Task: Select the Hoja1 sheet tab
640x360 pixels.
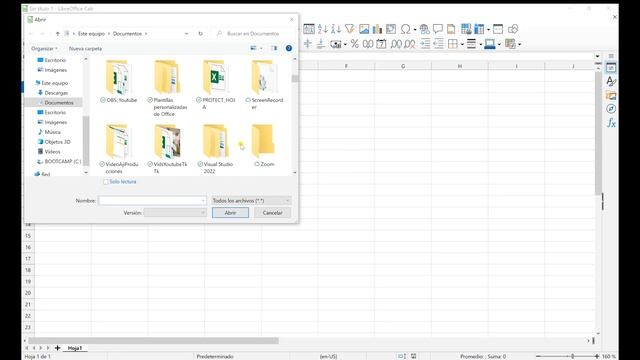Action: point(75,348)
